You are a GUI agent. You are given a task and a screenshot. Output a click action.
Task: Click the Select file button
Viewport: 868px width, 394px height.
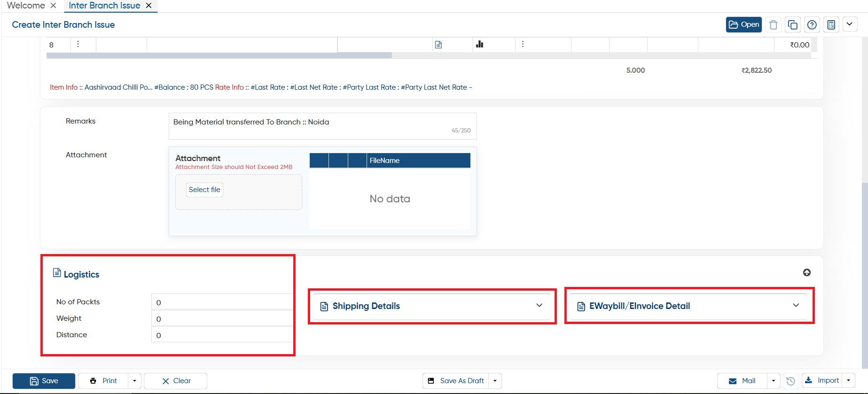[x=204, y=190]
